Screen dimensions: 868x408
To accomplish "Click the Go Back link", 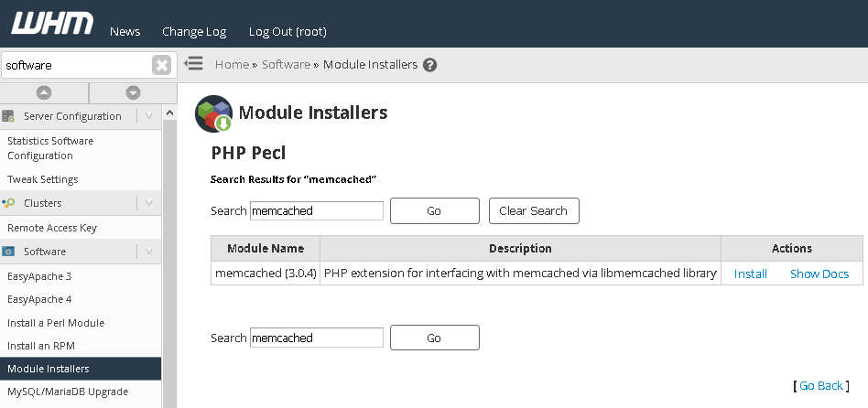I will 821,386.
